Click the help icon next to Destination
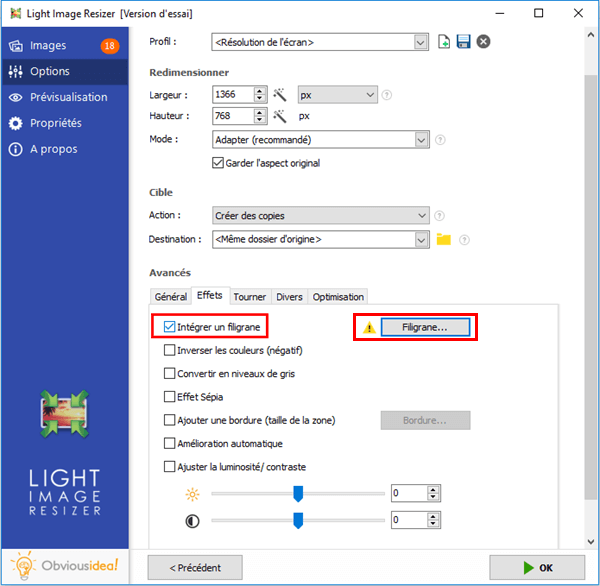Screen dimensions: 600x586 [464, 240]
